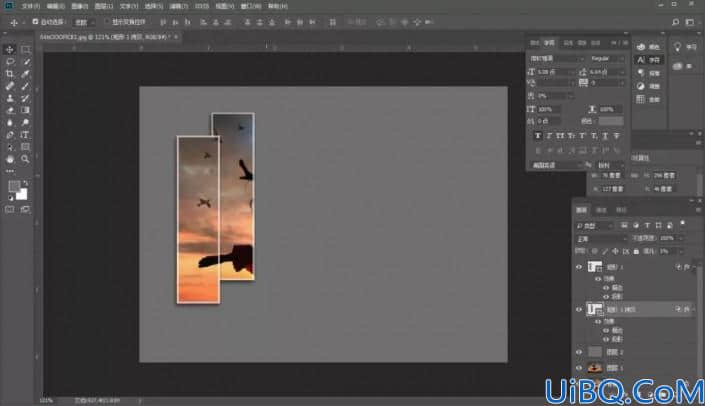Click the text color swatch in Character panel

611,121
